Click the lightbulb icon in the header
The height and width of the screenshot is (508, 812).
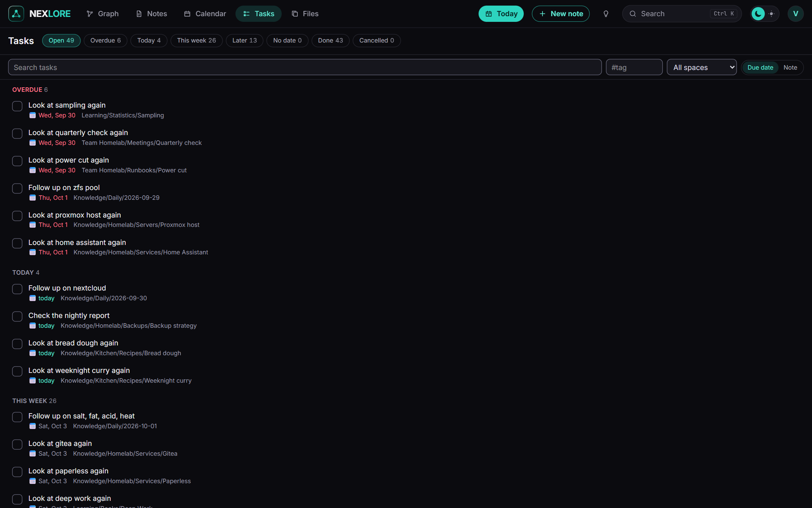tap(606, 14)
